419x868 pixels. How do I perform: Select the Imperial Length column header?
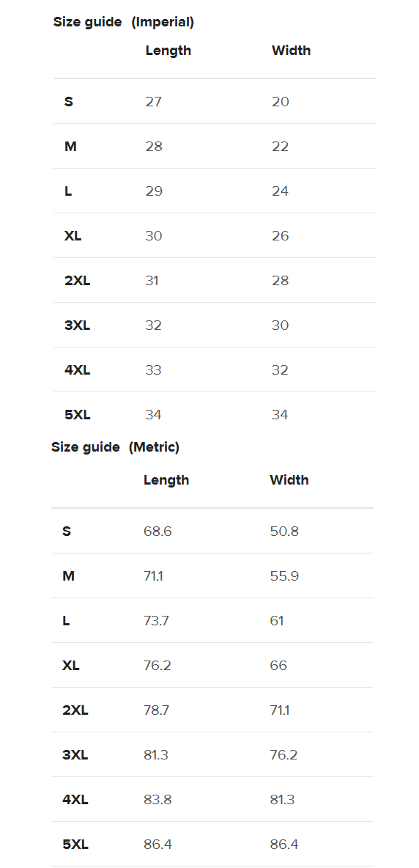point(168,51)
